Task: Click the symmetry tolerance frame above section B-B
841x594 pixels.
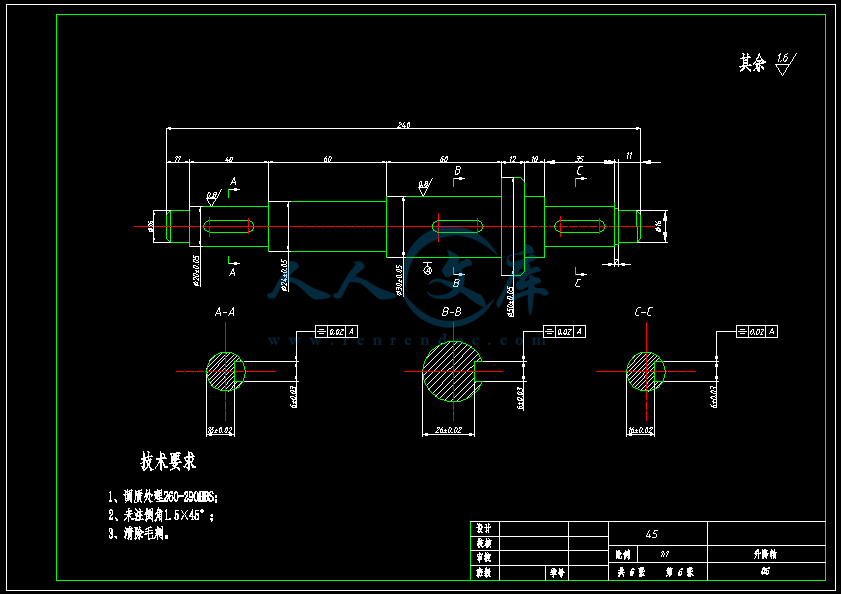Action: click(x=564, y=332)
